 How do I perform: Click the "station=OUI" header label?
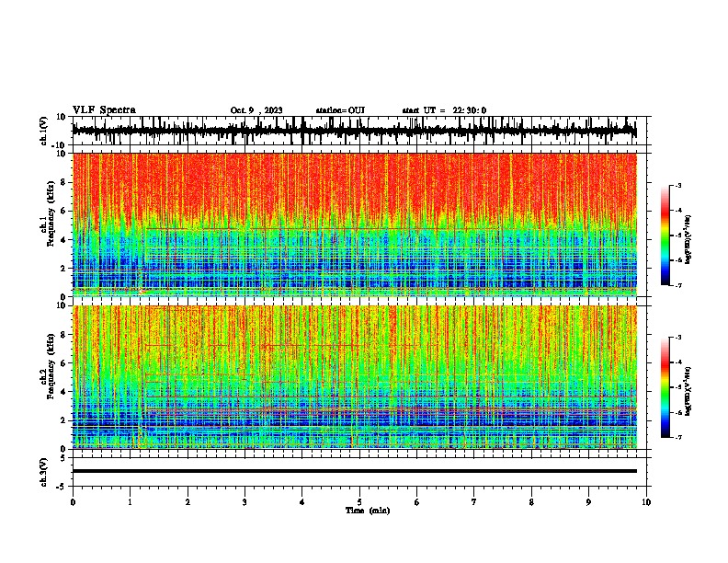pos(340,110)
